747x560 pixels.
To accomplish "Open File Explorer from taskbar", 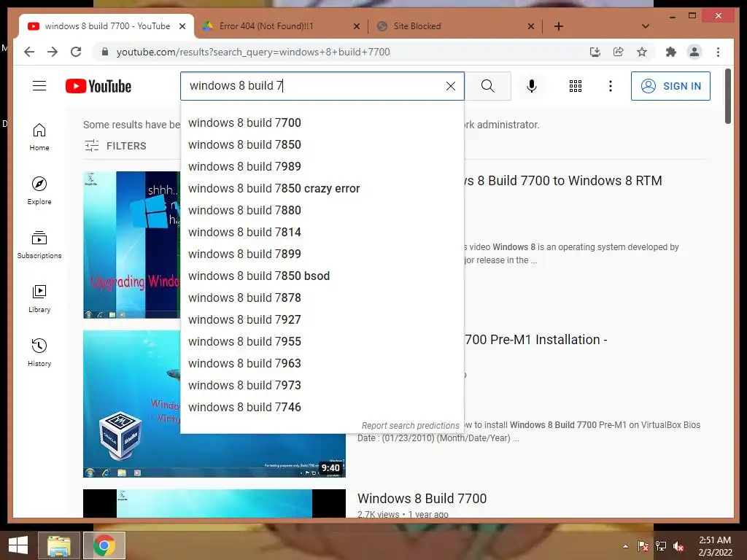I will pyautogui.click(x=59, y=545).
